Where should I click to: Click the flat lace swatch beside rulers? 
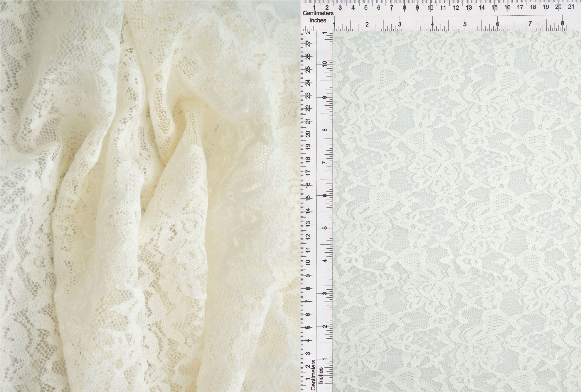(457, 212)
